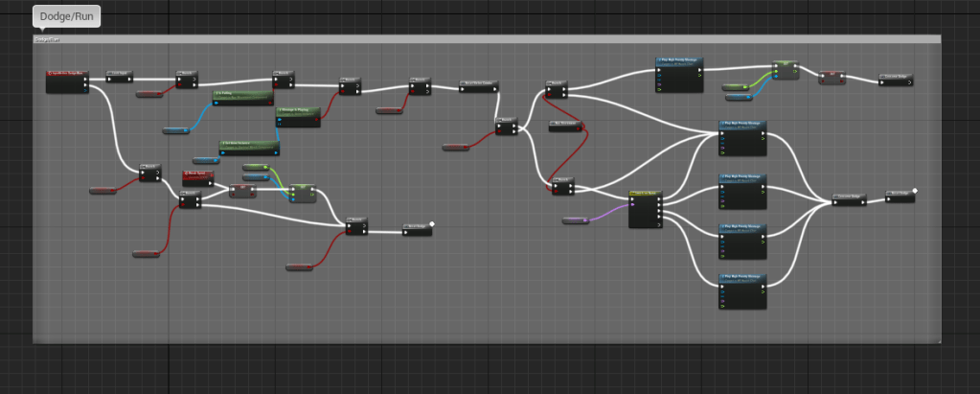Image resolution: width=980 pixels, height=394 pixels.
Task: Click the purple variable node feeding the switch
Action: click(575, 221)
